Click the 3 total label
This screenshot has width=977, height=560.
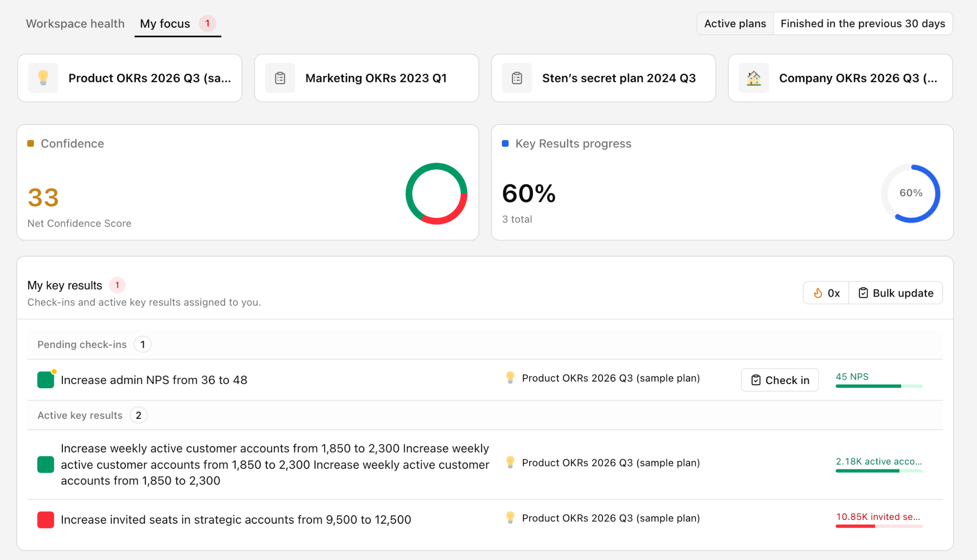click(517, 219)
